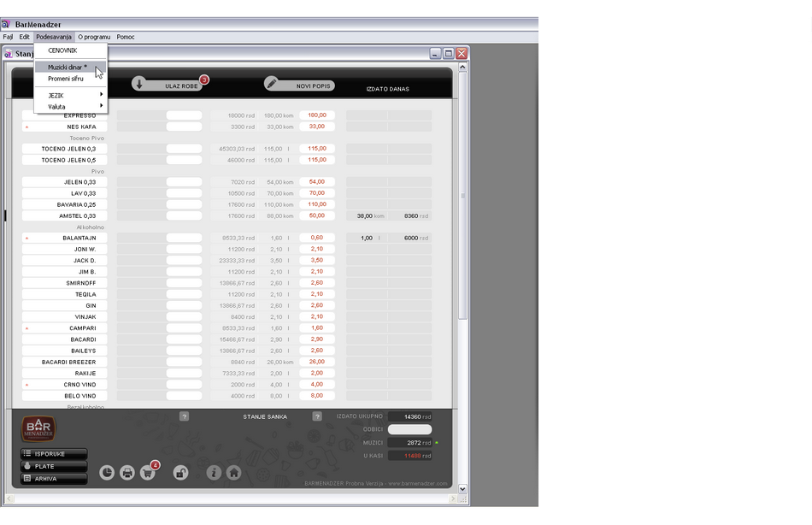Select the BACARDI BREEZER item
This screenshot has height=525, width=812.
tap(65, 362)
